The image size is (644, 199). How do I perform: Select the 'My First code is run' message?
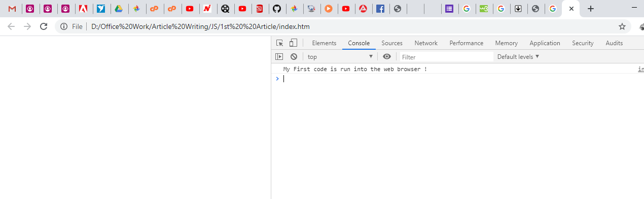(355, 69)
